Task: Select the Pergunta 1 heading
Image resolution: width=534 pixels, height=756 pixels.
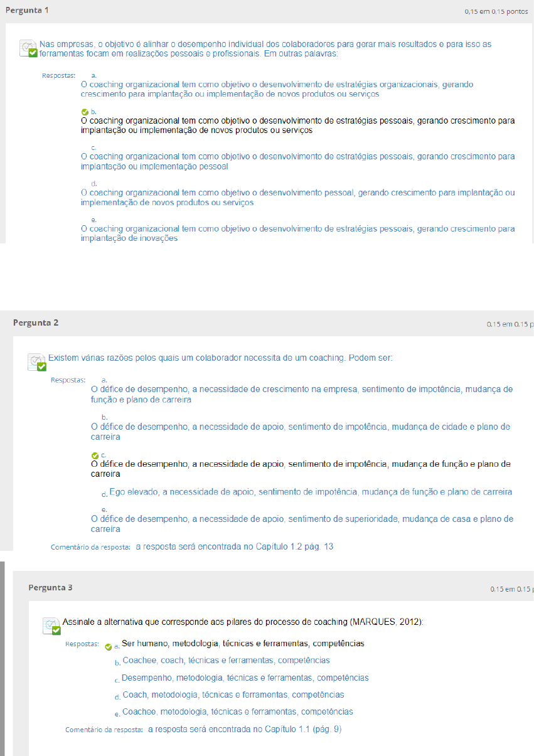Action: point(26,11)
